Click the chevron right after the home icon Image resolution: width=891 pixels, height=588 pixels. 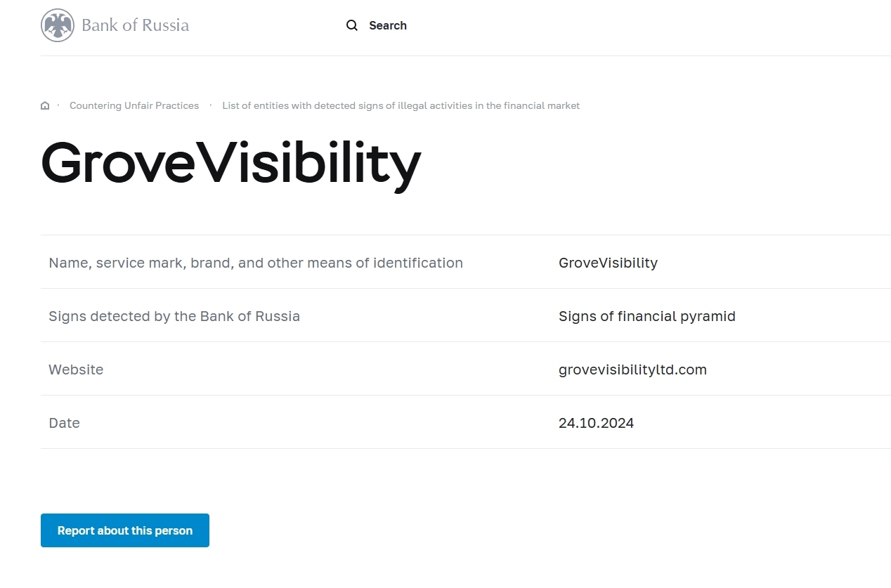pos(58,105)
